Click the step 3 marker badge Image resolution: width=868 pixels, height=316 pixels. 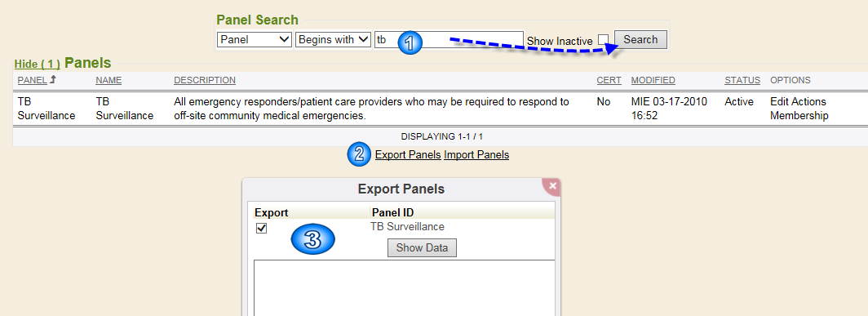click(312, 240)
